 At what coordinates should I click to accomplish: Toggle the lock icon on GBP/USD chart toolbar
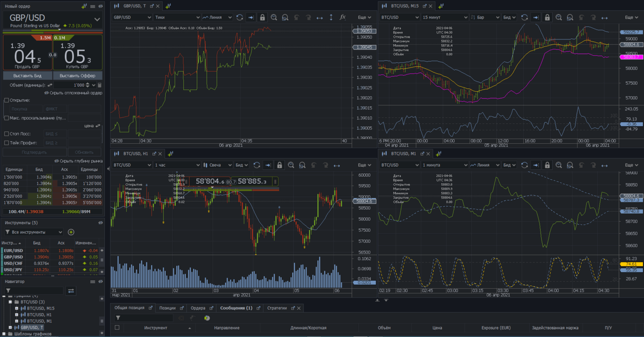(262, 17)
